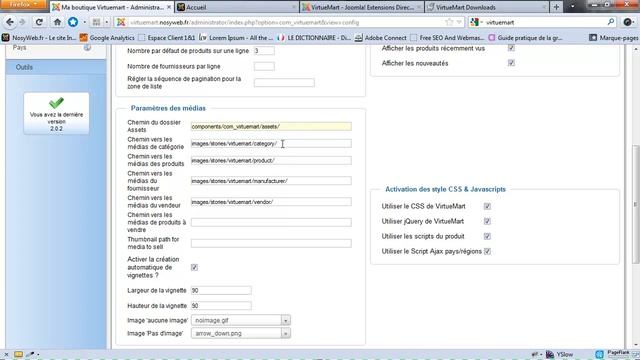Click pagination sequence input field

pos(284,83)
